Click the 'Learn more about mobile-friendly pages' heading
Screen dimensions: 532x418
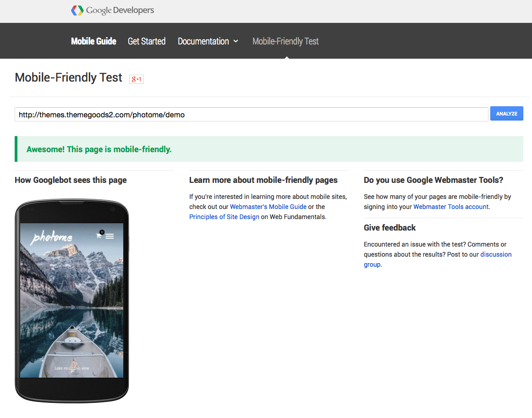(263, 180)
